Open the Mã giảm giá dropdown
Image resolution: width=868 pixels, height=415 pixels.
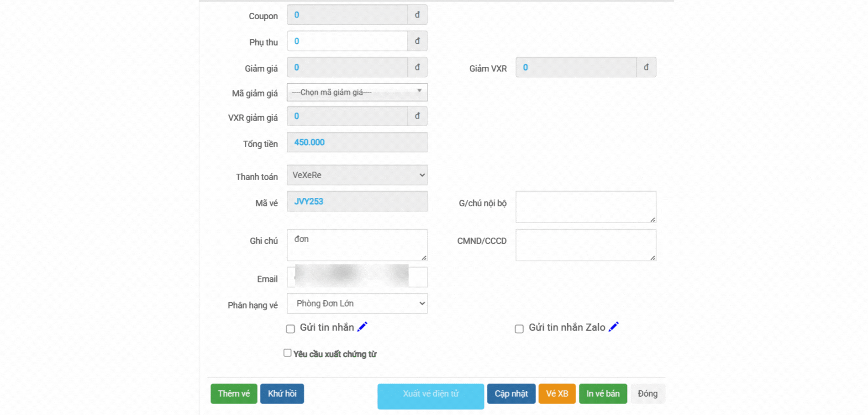[357, 92]
